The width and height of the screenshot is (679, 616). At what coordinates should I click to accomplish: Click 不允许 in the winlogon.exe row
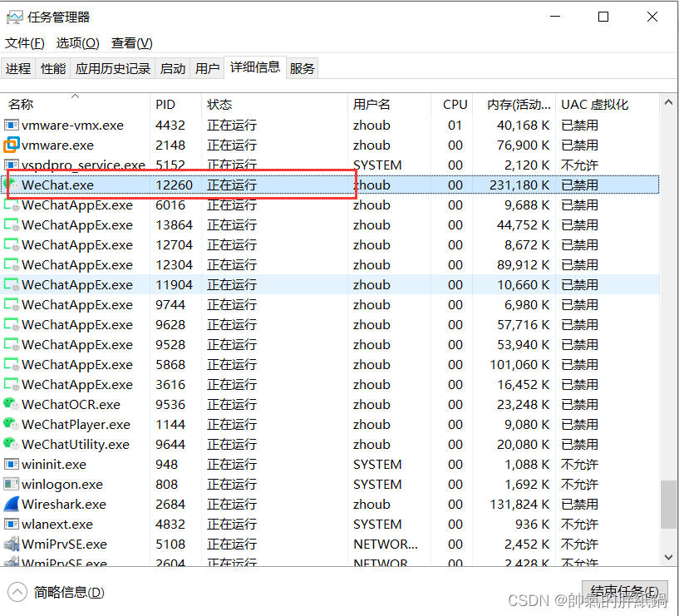coord(579,485)
